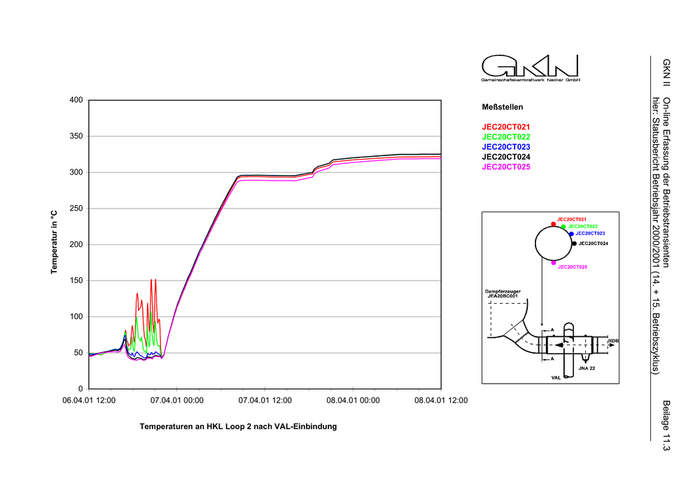The width and height of the screenshot is (700, 495).
Task: Click the 400 value on temperature axis
Action: [x=76, y=100]
